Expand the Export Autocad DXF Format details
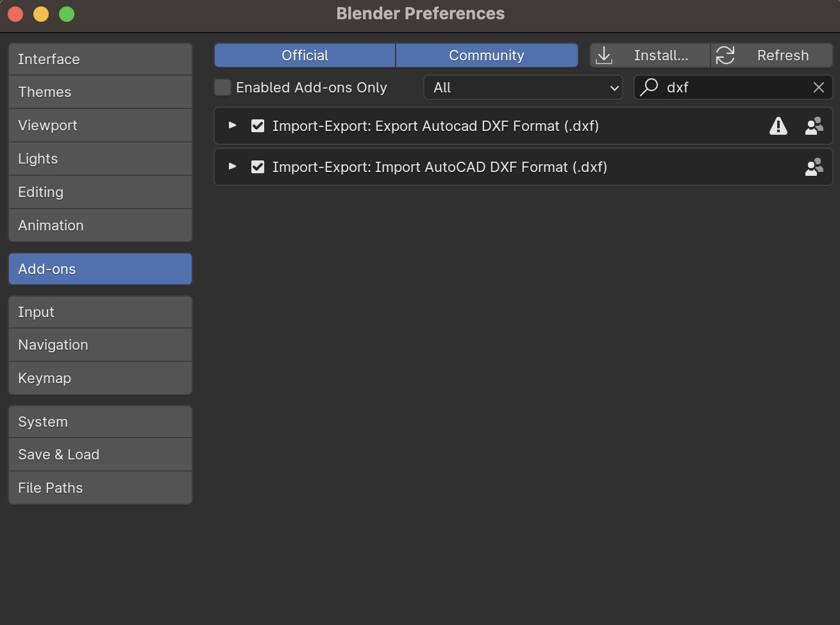Viewport: 840px width, 625px height. 233,125
